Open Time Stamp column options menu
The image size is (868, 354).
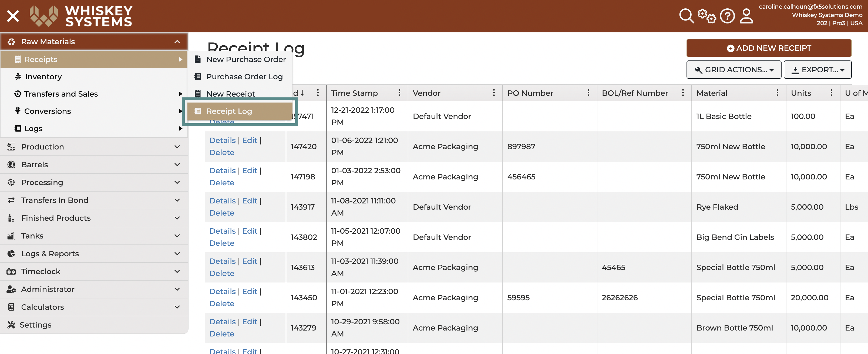coord(399,93)
